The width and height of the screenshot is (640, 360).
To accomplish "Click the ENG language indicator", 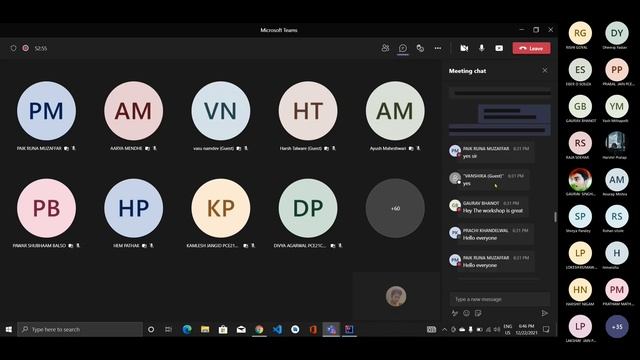I will (x=508, y=329).
